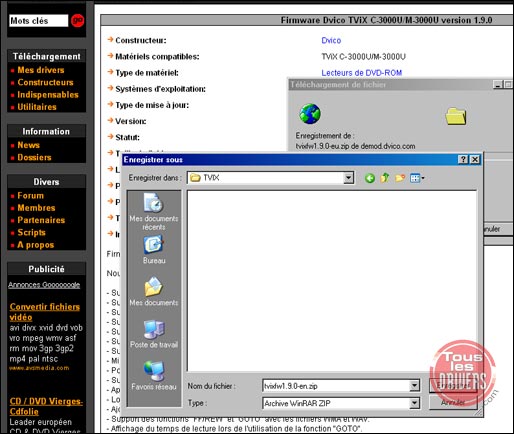Click the Annuler button in save dialog
The image size is (514, 434).
[x=453, y=403]
